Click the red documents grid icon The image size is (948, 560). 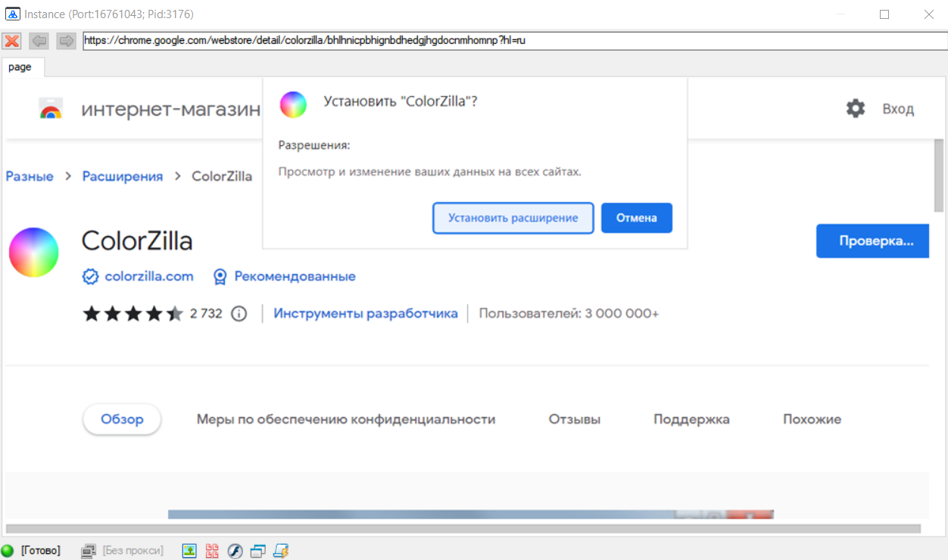coord(212,551)
